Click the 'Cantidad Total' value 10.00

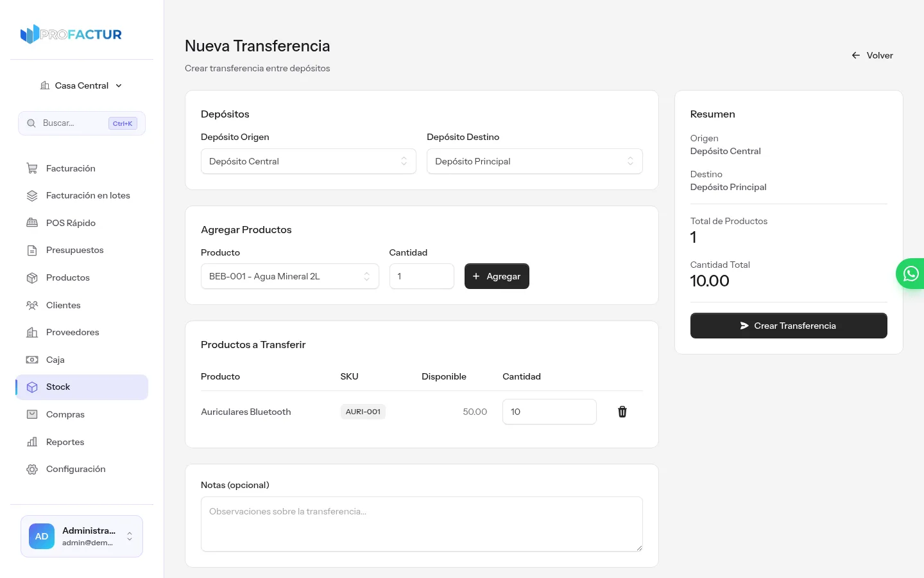[710, 281]
